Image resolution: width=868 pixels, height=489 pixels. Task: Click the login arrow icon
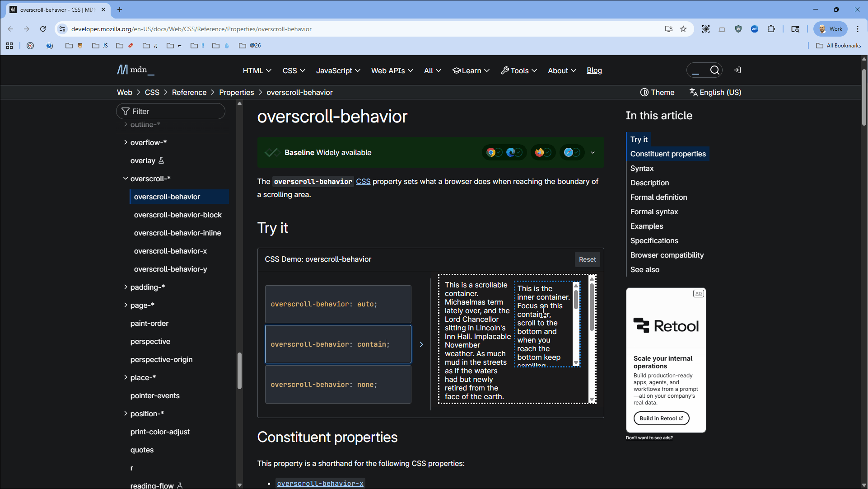coord(737,70)
